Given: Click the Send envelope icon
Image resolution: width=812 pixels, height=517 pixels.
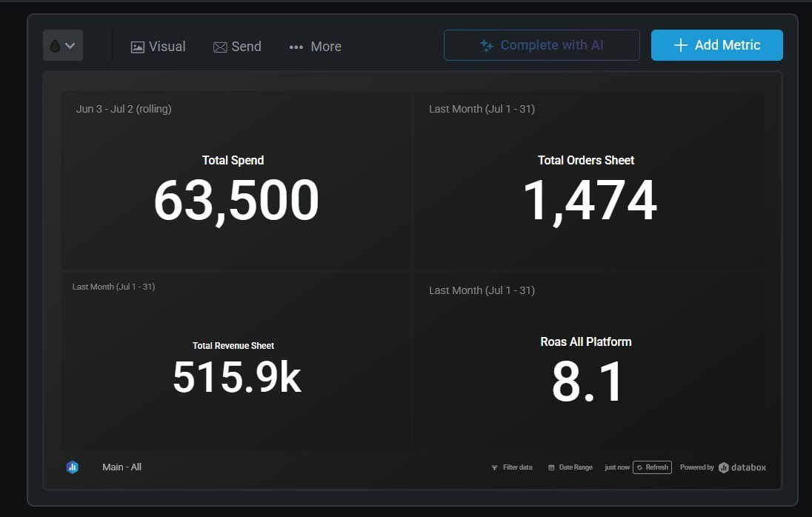Looking at the screenshot, I should pos(220,47).
